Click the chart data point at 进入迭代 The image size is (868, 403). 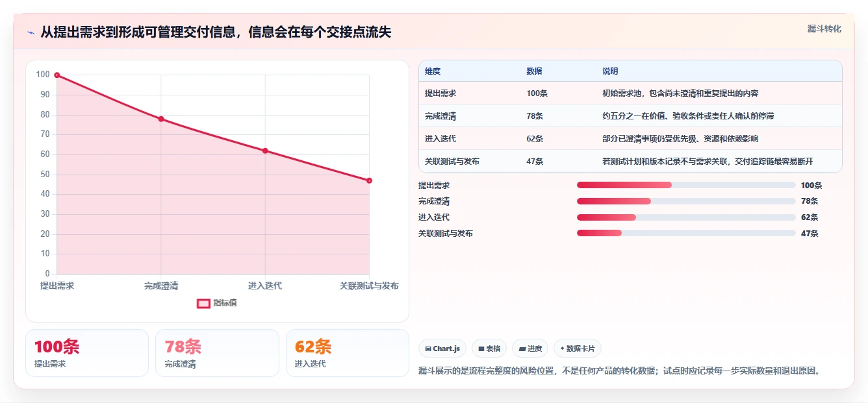point(265,151)
